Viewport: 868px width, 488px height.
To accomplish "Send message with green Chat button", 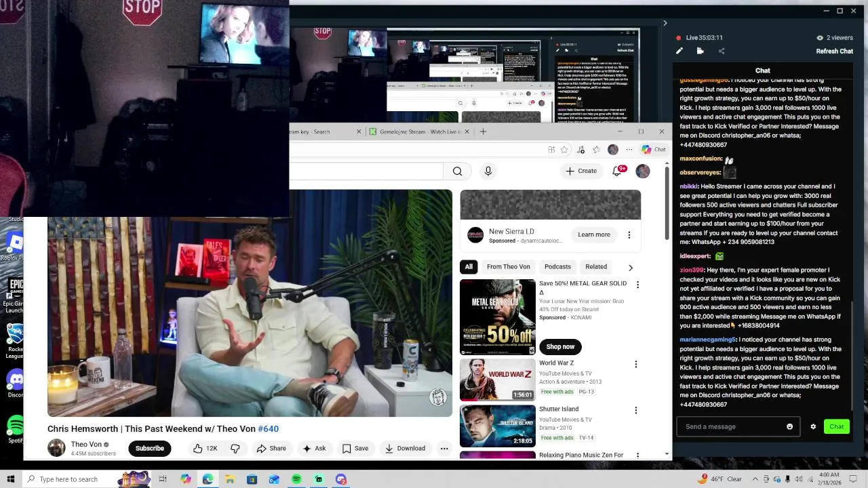I will [x=836, y=426].
